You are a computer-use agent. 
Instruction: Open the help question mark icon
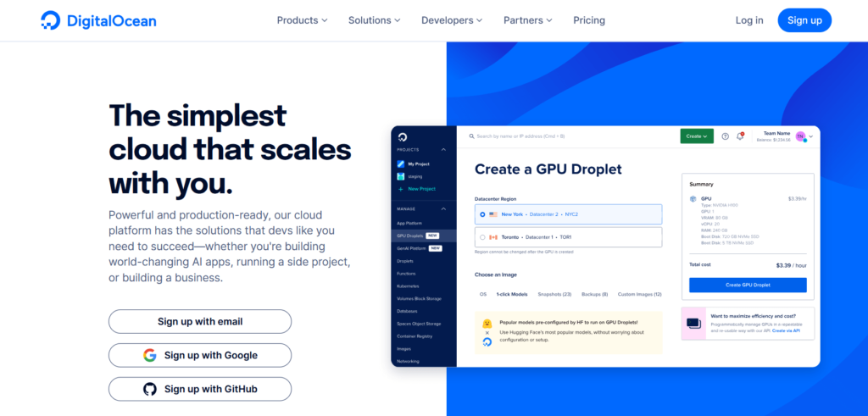click(725, 136)
